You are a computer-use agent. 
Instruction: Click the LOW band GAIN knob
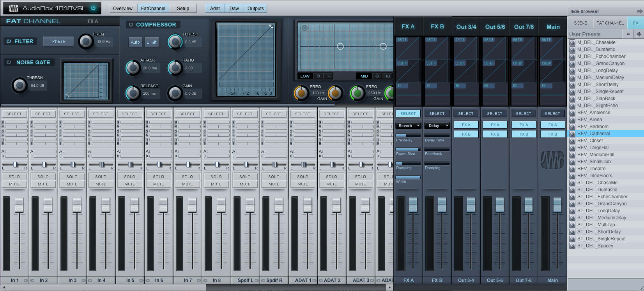pyautogui.click(x=335, y=93)
